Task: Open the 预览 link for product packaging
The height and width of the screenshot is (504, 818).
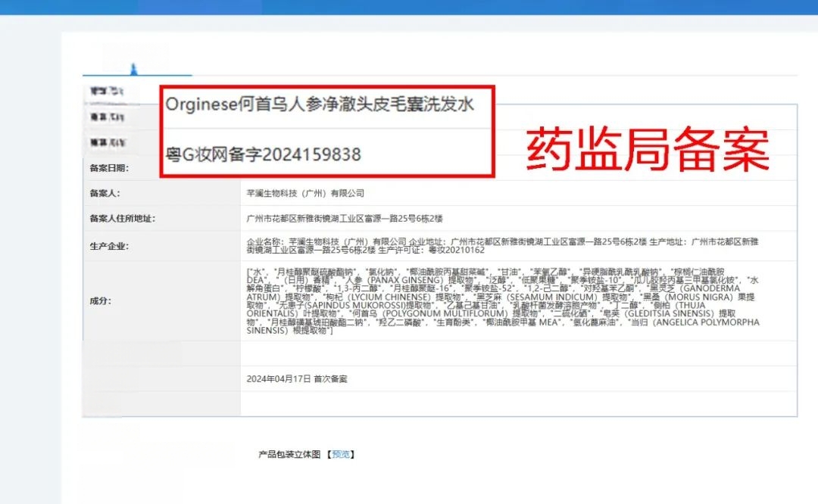Action: click(x=341, y=455)
